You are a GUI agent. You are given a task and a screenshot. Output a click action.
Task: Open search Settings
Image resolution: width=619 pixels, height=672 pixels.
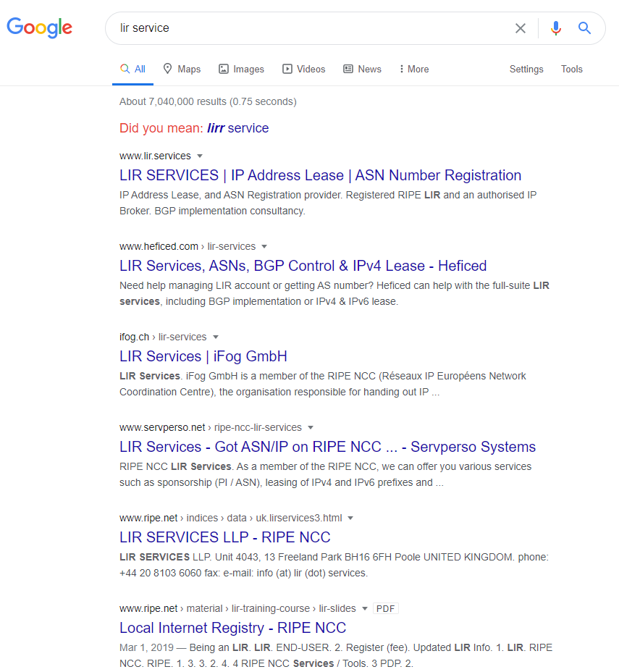coord(526,69)
